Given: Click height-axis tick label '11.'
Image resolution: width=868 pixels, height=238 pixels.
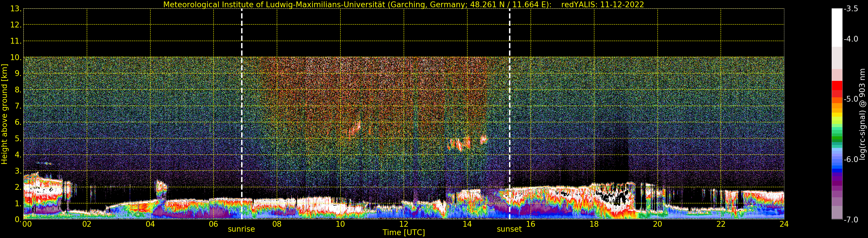Looking at the screenshot, I should pos(16,41).
